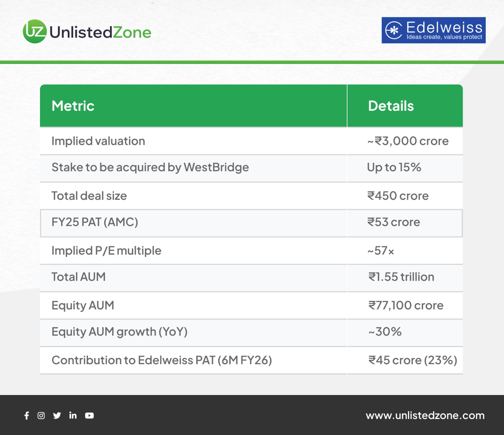Screen dimensions: 504x435
Task: Click the ₹450 crore deal size value
Action: pyautogui.click(x=398, y=196)
